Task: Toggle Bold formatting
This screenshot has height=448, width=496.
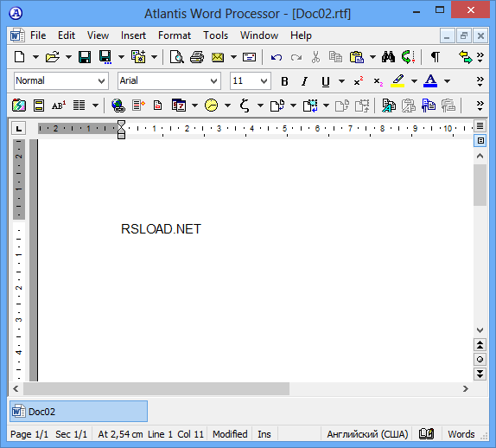Action: click(284, 81)
